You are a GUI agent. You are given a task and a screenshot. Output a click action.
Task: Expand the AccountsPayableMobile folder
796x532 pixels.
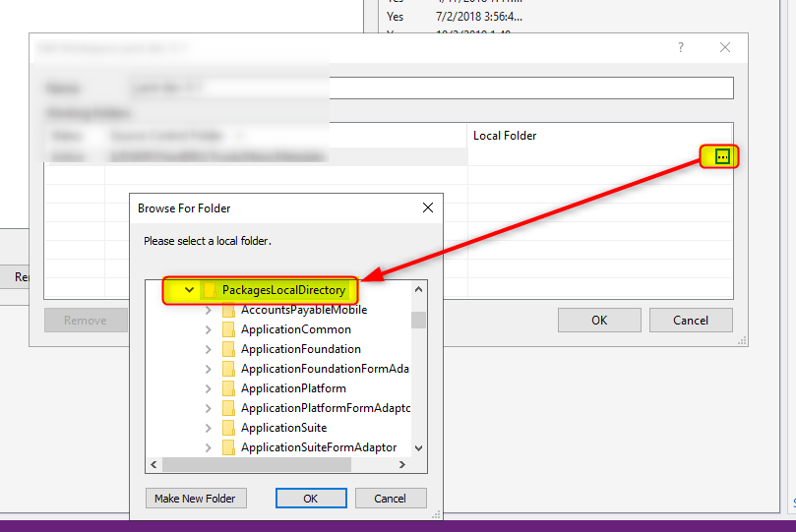point(208,310)
